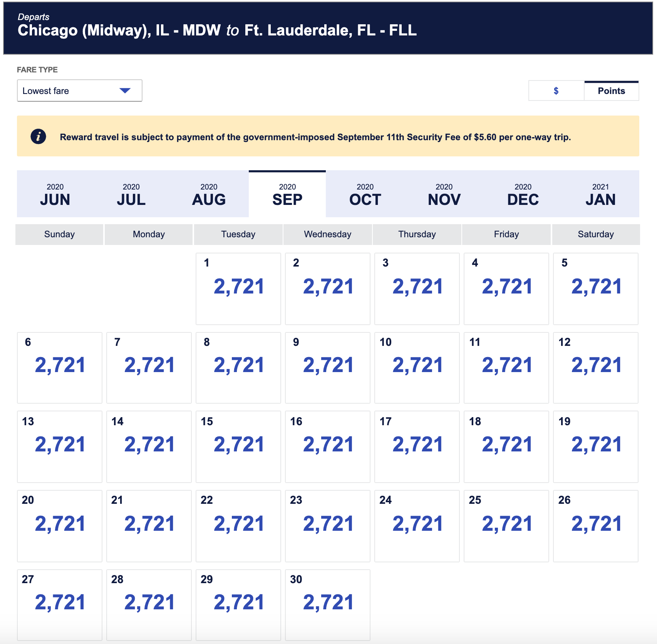The width and height of the screenshot is (657, 644).
Task: Select the September 26 date cell
Action: [x=596, y=526]
